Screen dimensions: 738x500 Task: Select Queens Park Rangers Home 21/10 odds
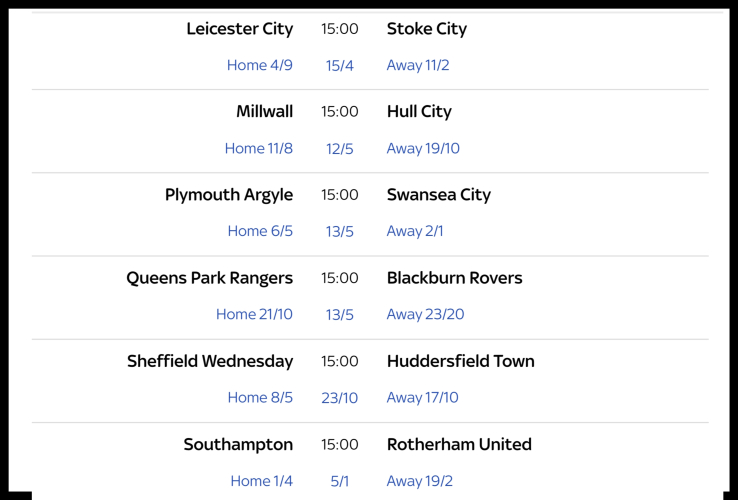(254, 315)
